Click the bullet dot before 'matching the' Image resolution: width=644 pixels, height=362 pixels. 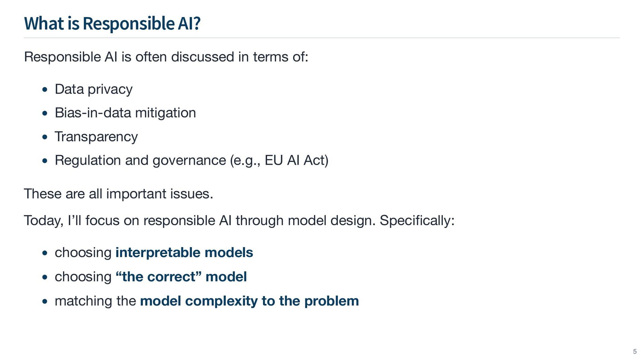(45, 302)
